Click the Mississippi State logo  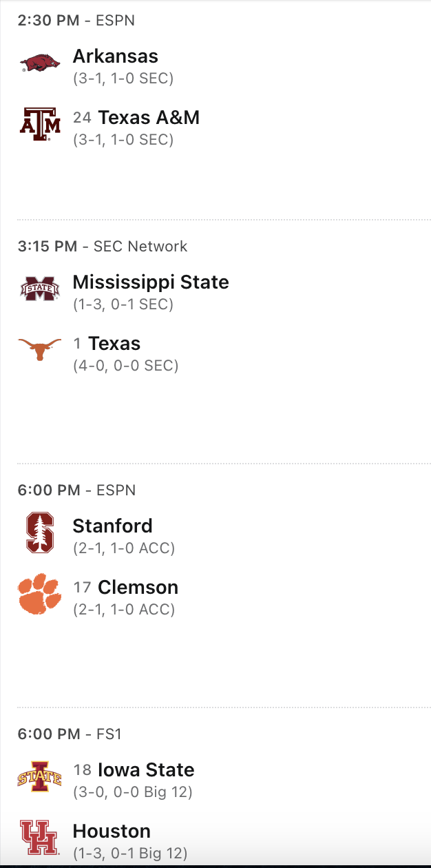(39, 289)
